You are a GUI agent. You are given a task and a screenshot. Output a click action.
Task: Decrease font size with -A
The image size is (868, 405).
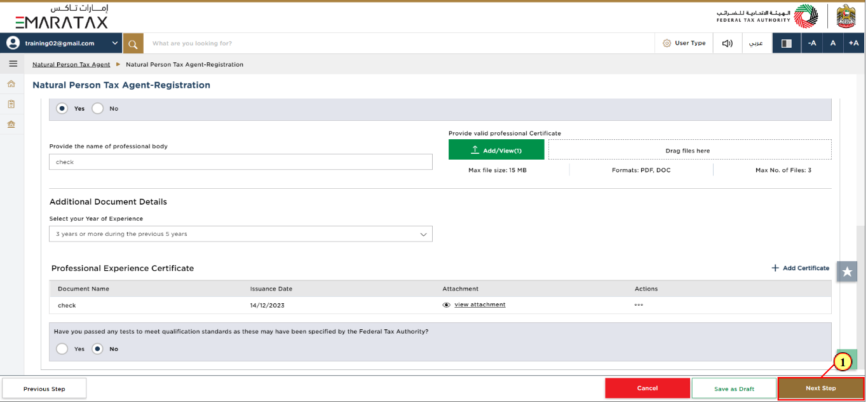[x=811, y=43]
